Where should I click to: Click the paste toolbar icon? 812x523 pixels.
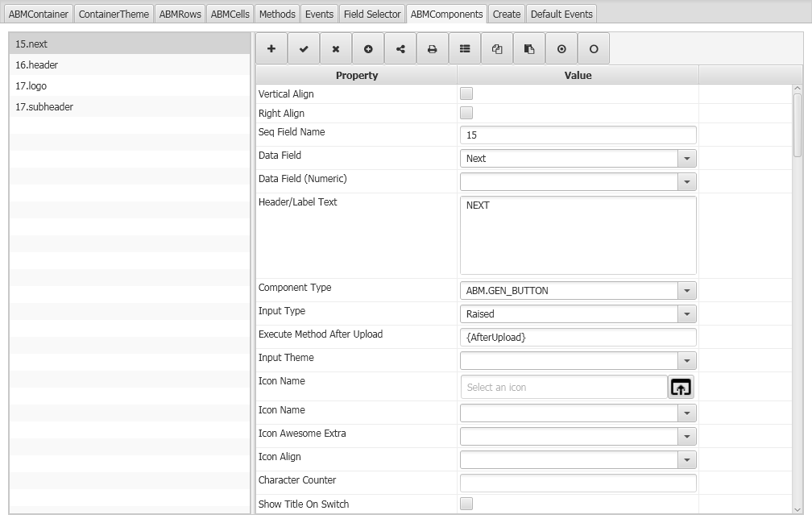(x=529, y=49)
